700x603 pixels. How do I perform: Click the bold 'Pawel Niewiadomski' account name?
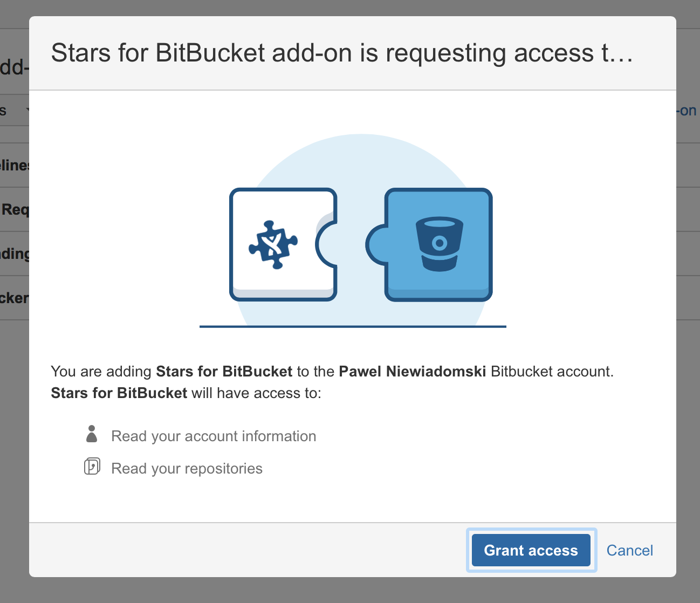click(x=412, y=372)
